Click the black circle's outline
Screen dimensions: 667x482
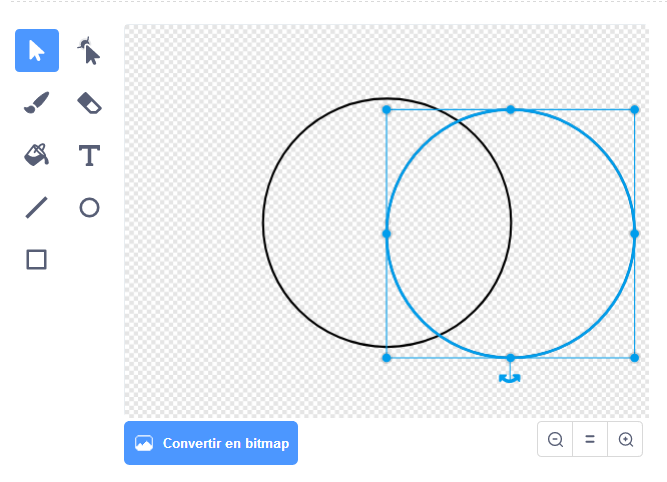coord(264,222)
